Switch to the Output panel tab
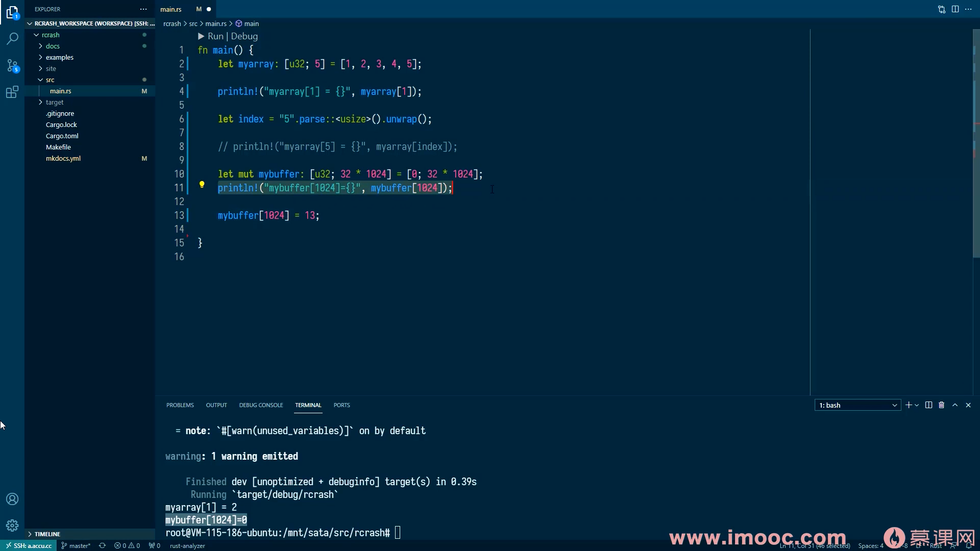The image size is (980, 551). click(x=216, y=405)
